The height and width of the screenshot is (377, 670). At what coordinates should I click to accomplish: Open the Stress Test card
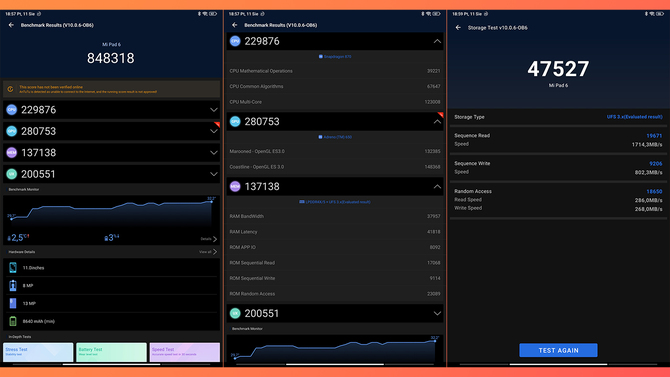38,352
